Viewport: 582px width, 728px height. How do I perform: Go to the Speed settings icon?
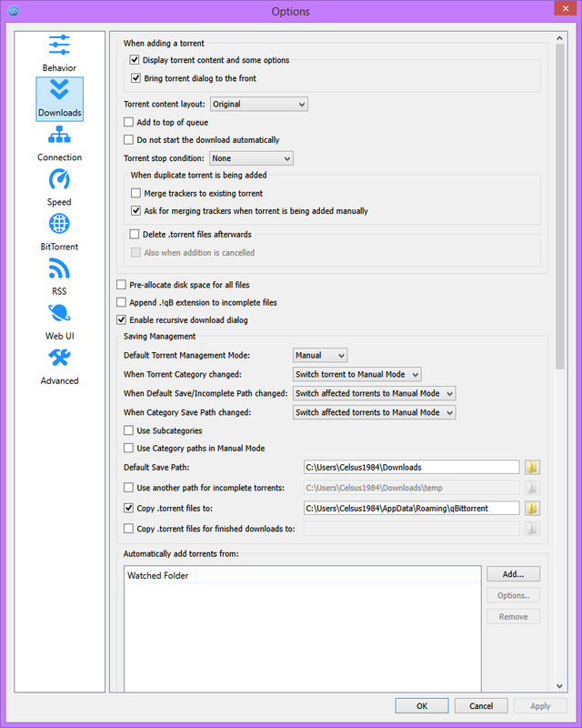pos(59,179)
